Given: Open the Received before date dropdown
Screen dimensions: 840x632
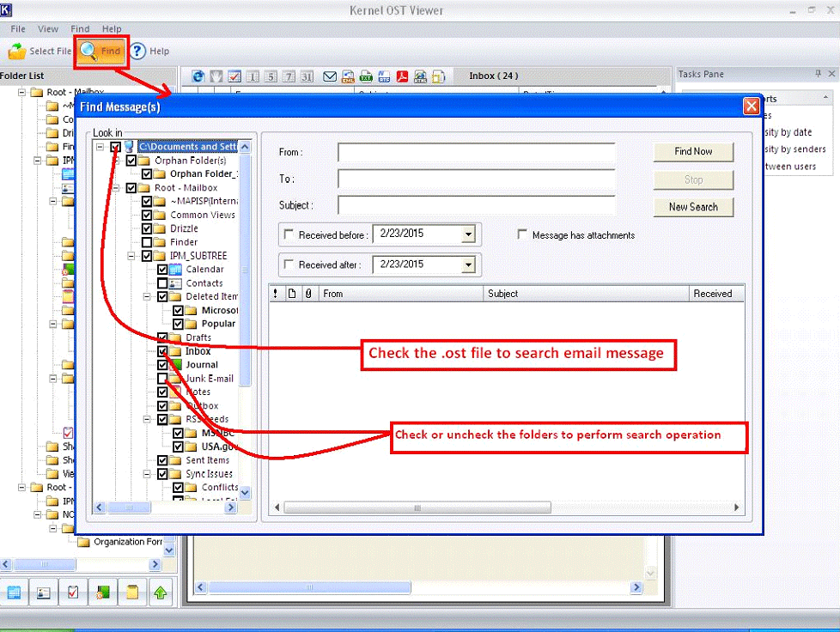Looking at the screenshot, I should [469, 234].
